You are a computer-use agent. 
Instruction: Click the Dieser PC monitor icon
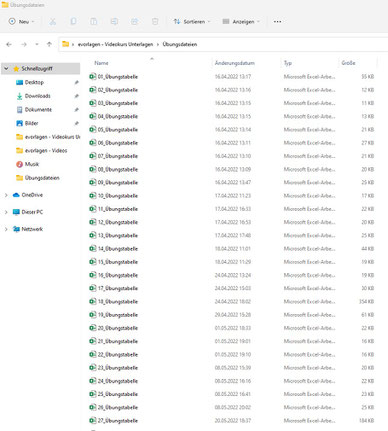coord(16,212)
